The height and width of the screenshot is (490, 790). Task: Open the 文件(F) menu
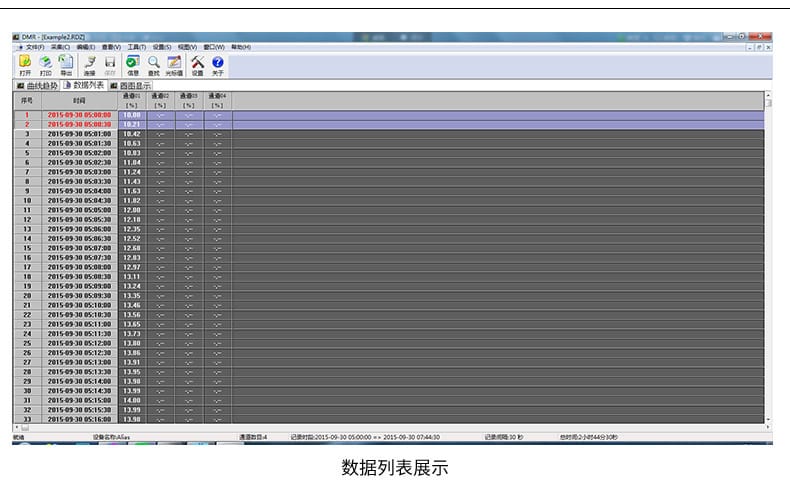[x=34, y=47]
